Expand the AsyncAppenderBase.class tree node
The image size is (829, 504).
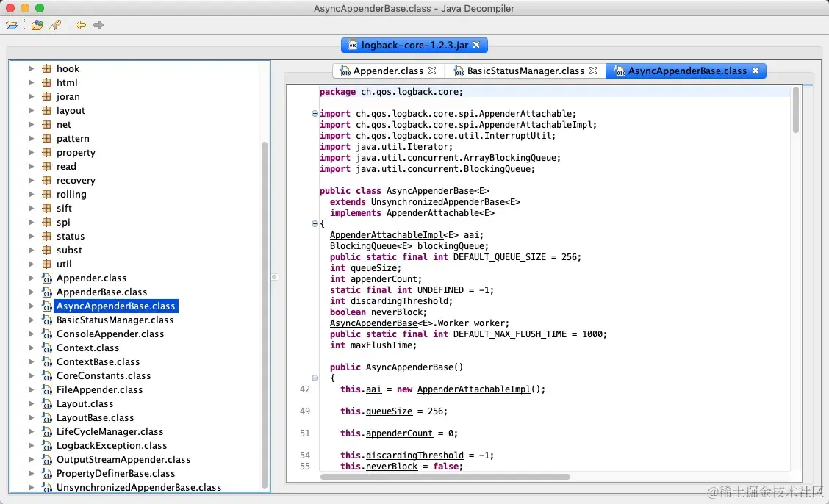click(x=31, y=306)
